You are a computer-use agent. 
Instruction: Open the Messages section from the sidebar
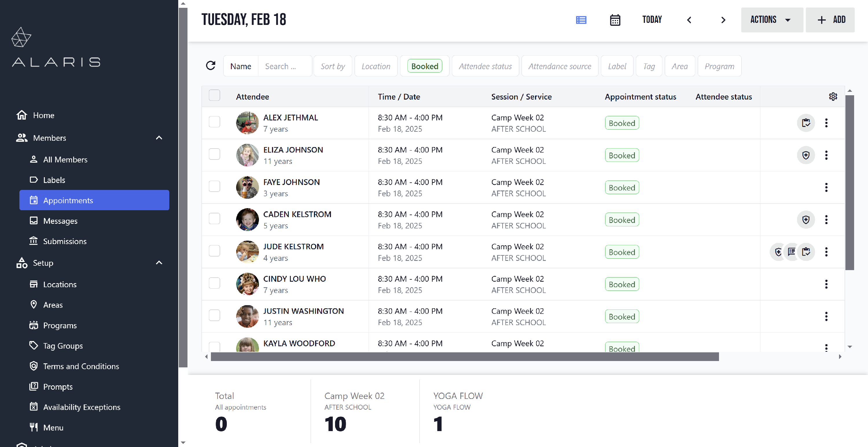click(60, 221)
